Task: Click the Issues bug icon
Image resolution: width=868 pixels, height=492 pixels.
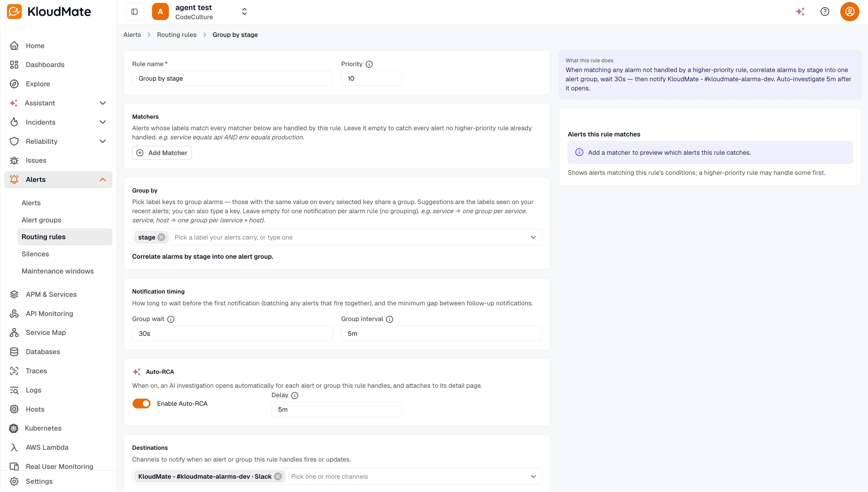Action: 14,161
